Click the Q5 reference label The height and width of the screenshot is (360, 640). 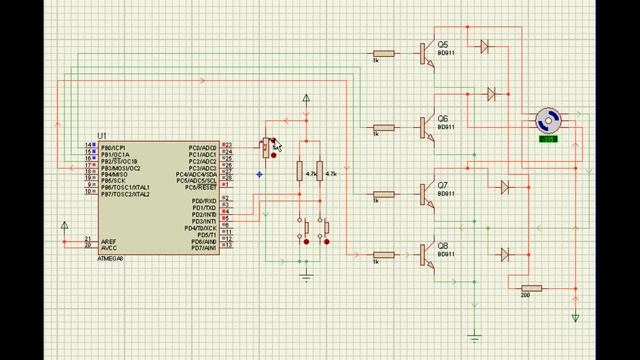(x=443, y=44)
